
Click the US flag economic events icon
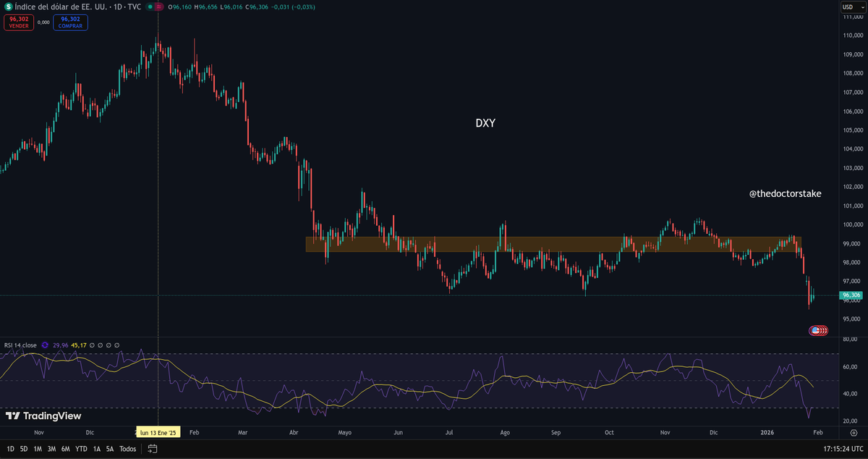click(x=816, y=330)
